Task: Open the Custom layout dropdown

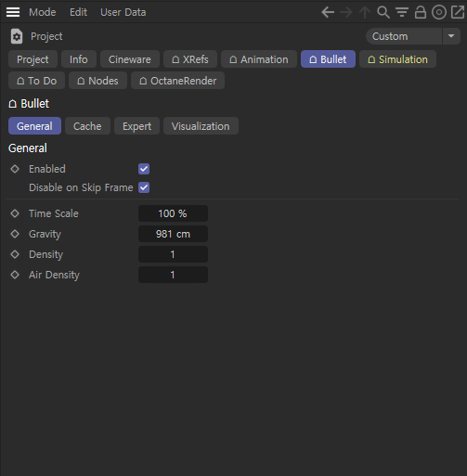Action: point(404,36)
